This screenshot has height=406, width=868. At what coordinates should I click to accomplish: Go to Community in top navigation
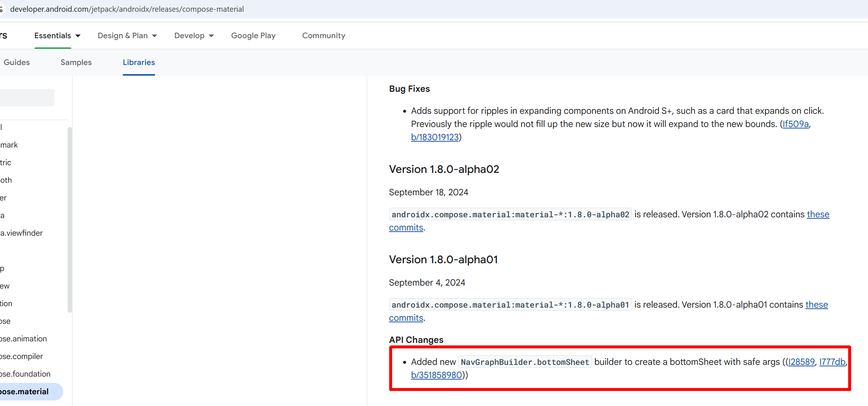tap(323, 36)
